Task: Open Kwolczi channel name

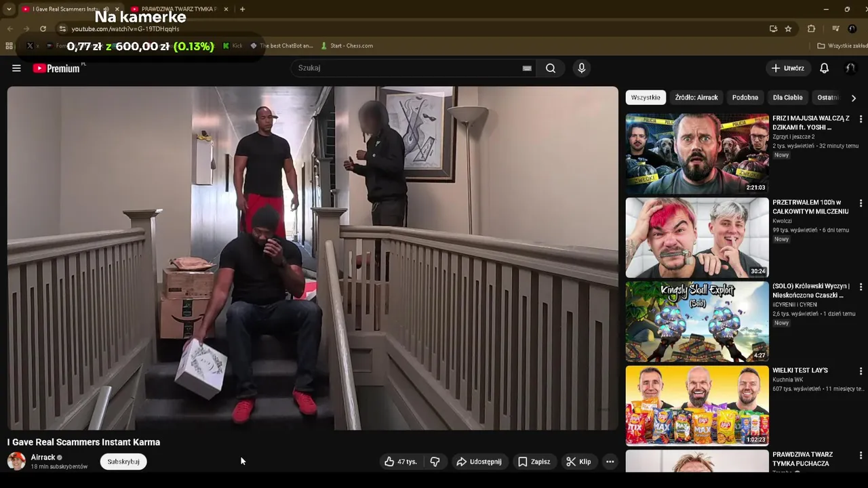Action: 782,220
